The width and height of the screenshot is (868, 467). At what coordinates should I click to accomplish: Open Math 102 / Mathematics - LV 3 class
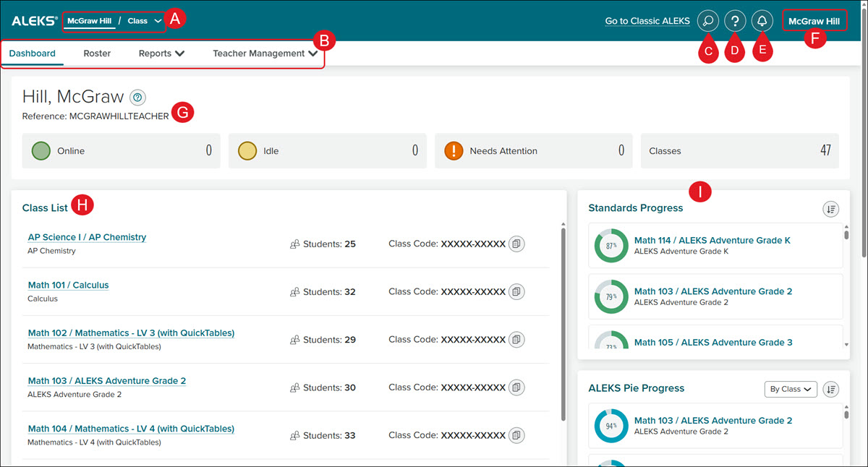(131, 333)
